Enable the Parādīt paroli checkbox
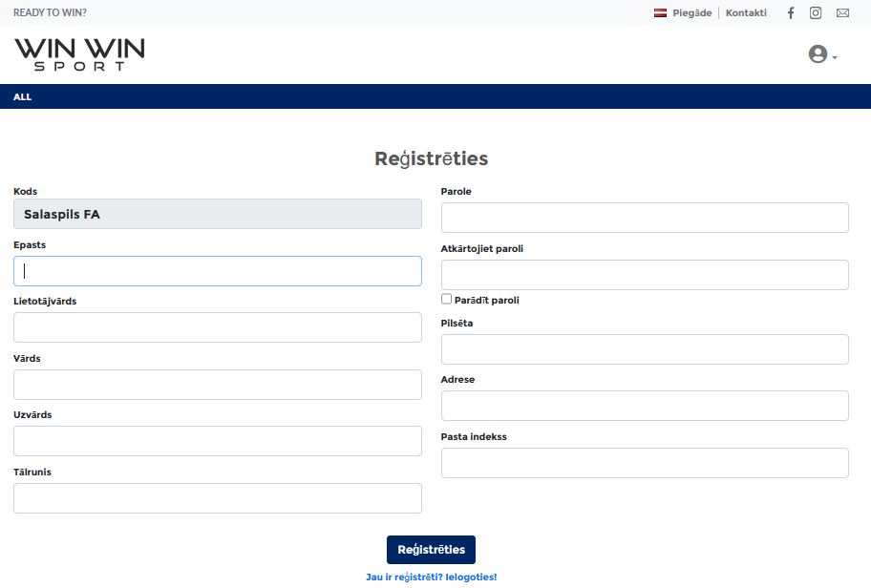The image size is (871, 588). pyautogui.click(x=446, y=300)
